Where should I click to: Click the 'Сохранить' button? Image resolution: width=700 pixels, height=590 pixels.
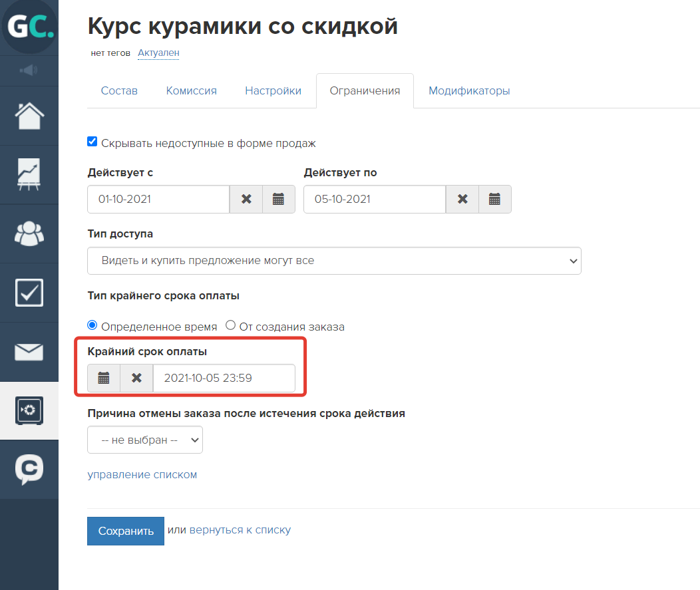click(126, 531)
